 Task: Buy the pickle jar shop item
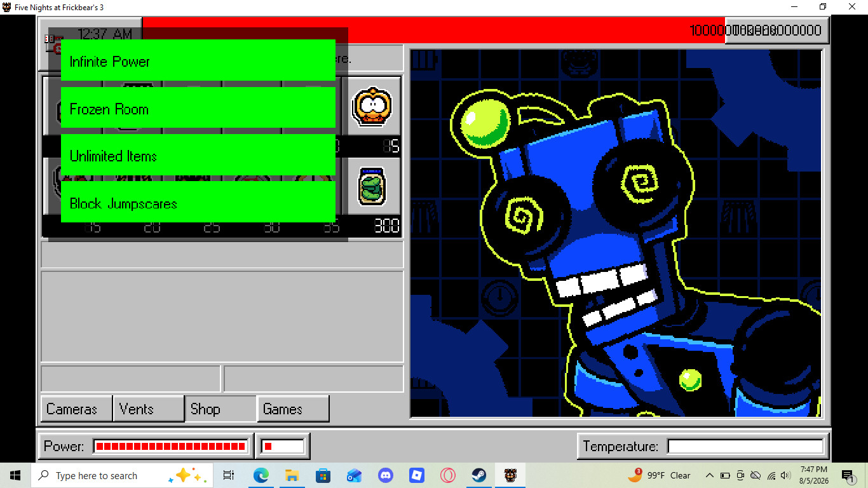(x=371, y=186)
